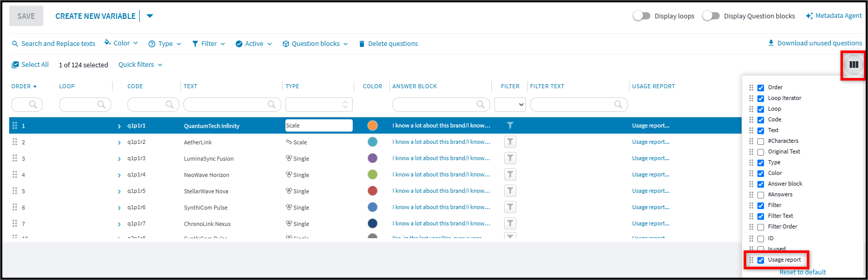
Task: Click the Single type icon in row 4
Action: point(289,174)
